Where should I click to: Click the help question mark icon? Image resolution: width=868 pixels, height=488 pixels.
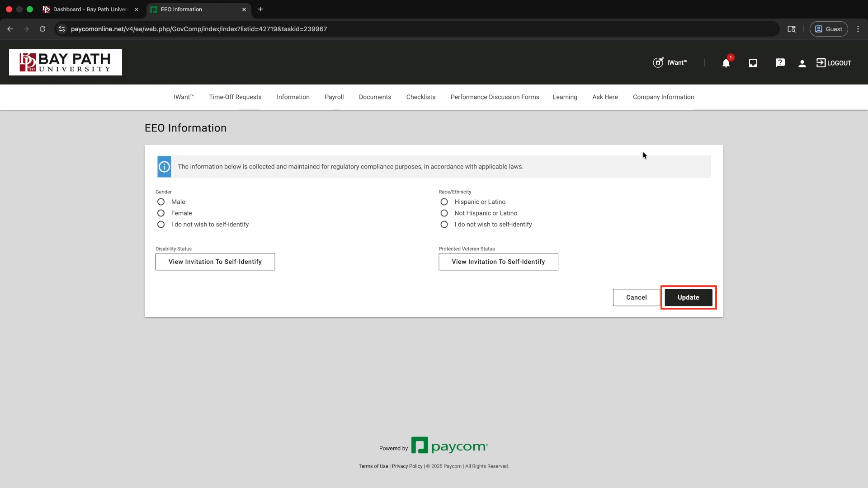[x=780, y=63]
